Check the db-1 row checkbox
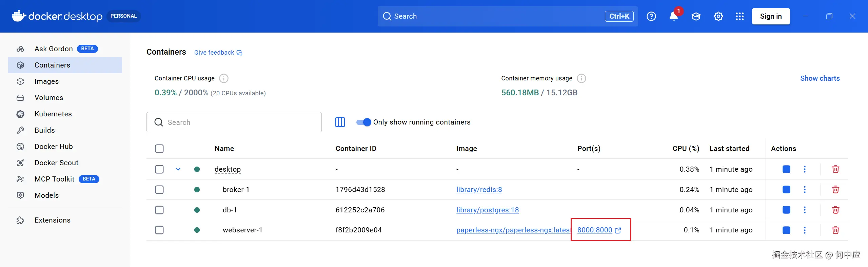 click(x=159, y=210)
